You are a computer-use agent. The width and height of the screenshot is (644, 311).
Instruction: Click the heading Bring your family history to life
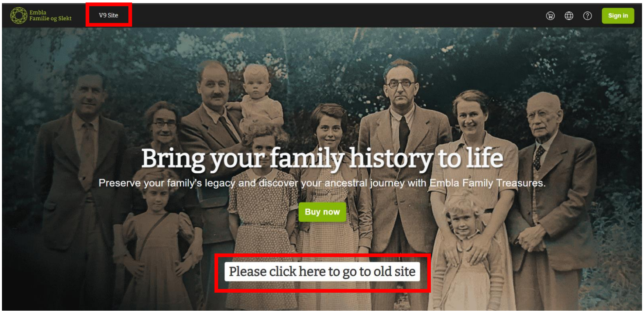pyautogui.click(x=322, y=158)
